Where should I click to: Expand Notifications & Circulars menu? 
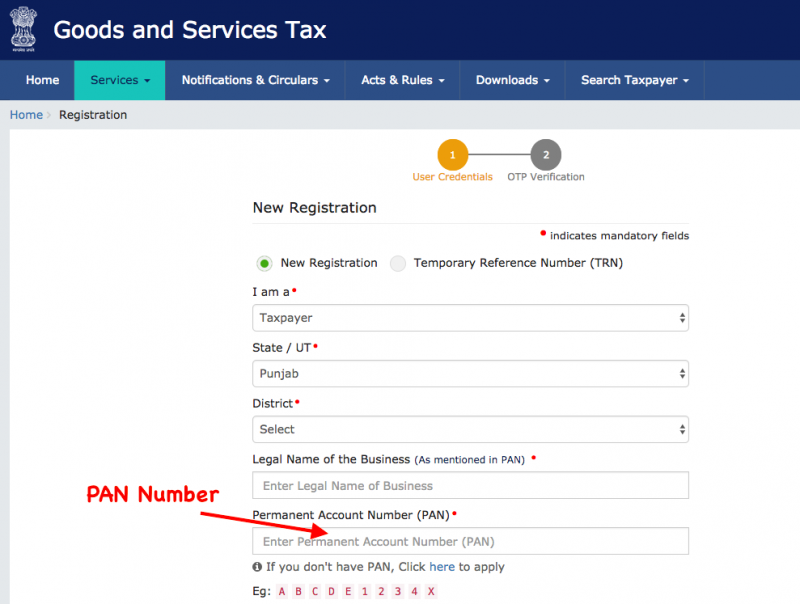pos(256,80)
